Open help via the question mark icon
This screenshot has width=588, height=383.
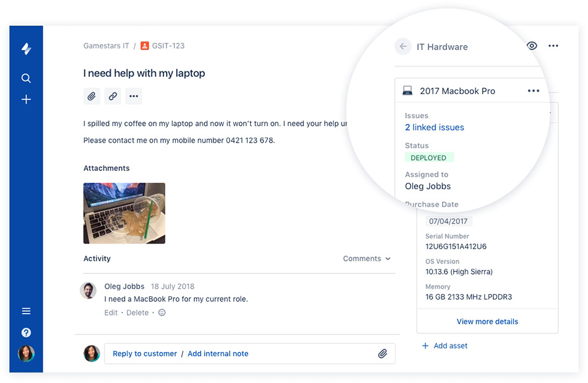[x=26, y=332]
